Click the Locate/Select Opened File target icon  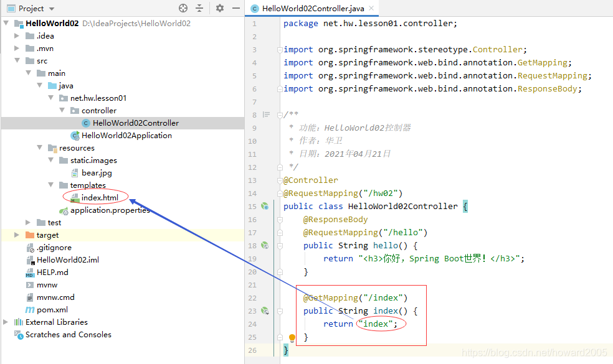[x=183, y=8]
